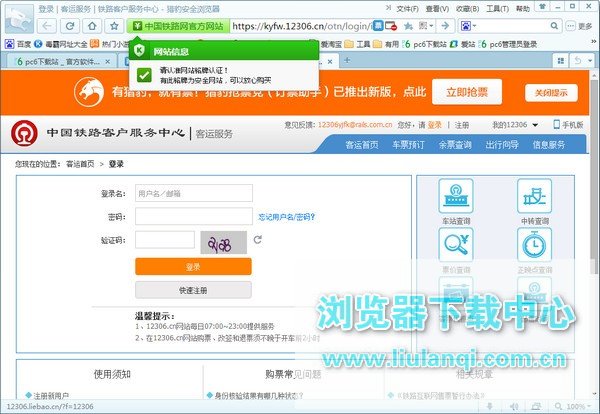Click the ad-block icon with red minus
Image resolution: width=600 pixels, height=414 pixels.
click(x=391, y=26)
